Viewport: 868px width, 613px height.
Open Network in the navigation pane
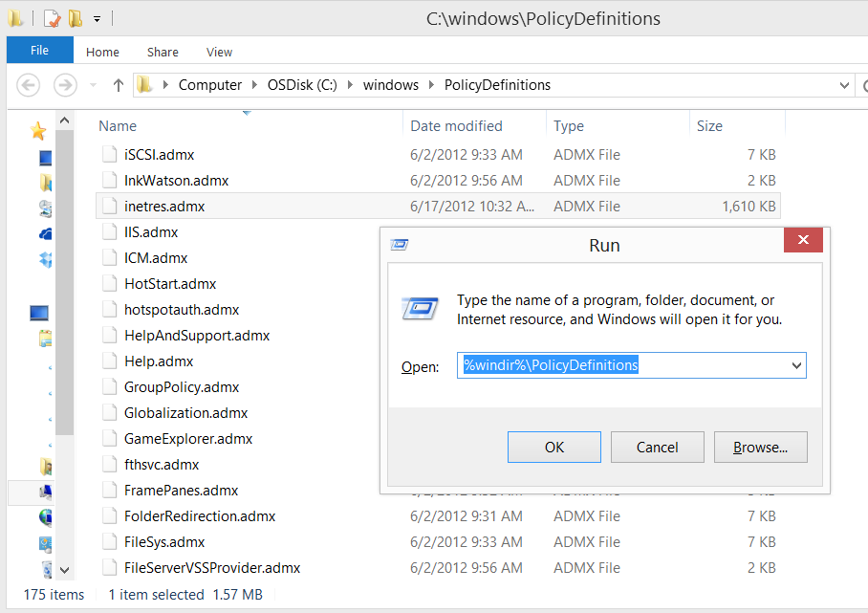click(45, 517)
